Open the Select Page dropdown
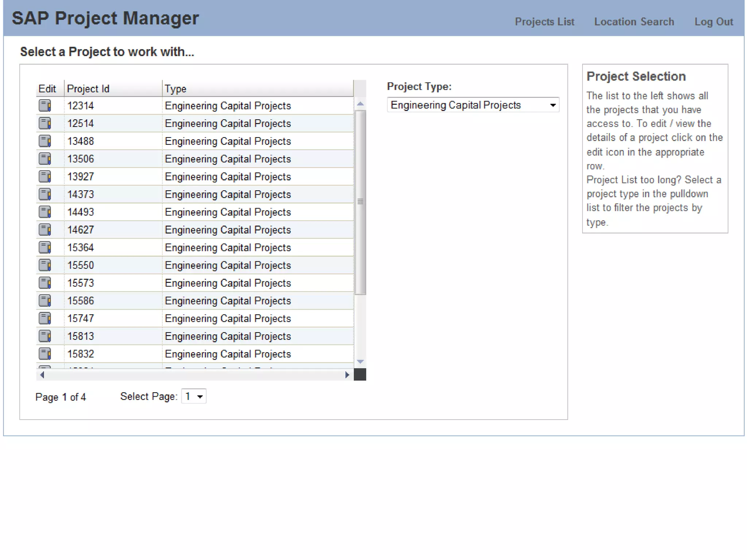This screenshot has height=560, width=747. pyautogui.click(x=194, y=396)
